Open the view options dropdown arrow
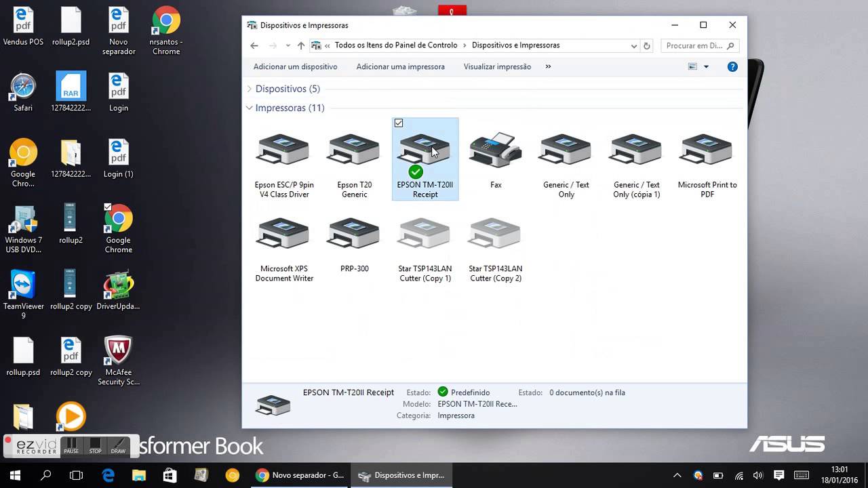868x488 pixels. 706,66
